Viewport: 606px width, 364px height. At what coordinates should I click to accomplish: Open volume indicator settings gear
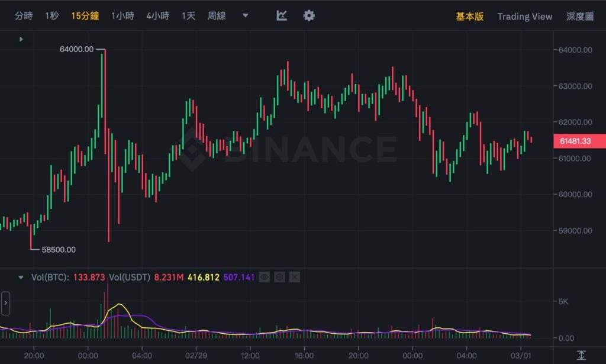pos(280,277)
